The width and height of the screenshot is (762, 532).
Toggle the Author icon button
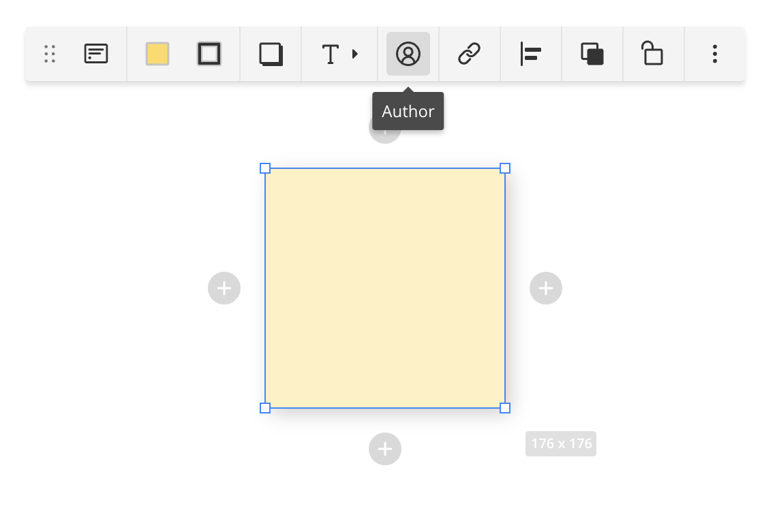point(408,54)
